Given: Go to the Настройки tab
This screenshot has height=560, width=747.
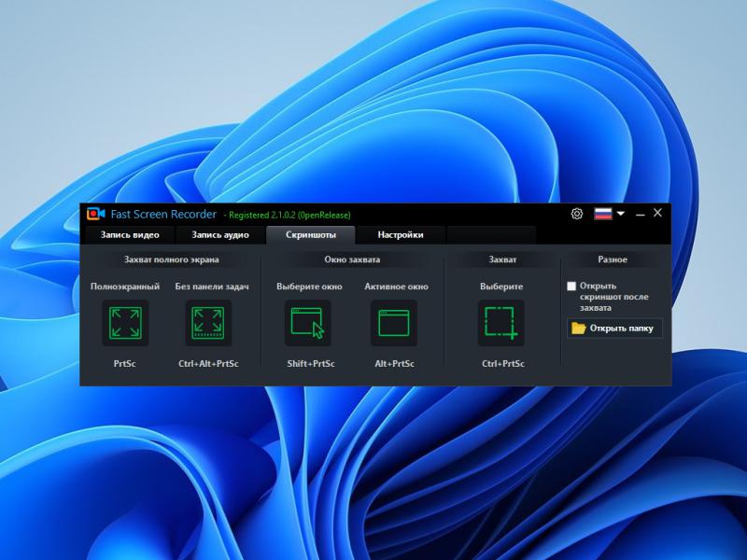Looking at the screenshot, I should [x=401, y=235].
